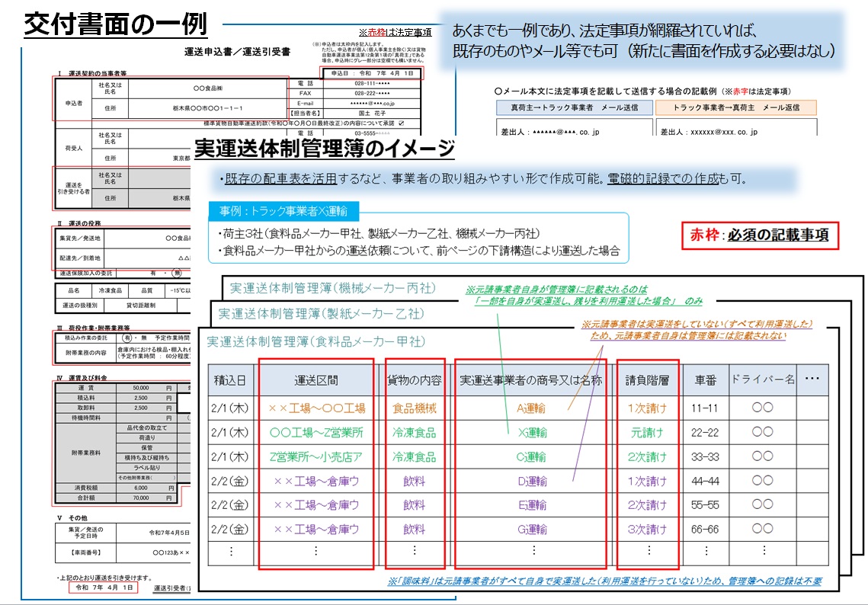
Task: Tick the 約款 承諾 checkbox in the form
Action: (402, 123)
